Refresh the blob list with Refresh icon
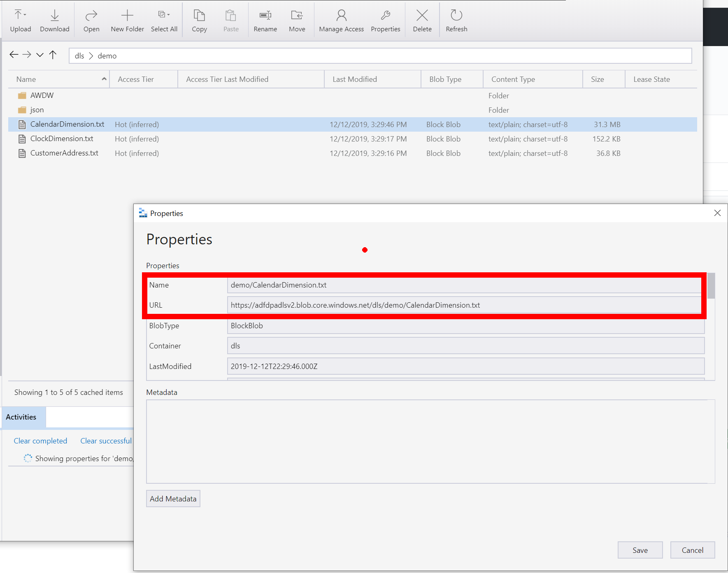 click(x=456, y=14)
